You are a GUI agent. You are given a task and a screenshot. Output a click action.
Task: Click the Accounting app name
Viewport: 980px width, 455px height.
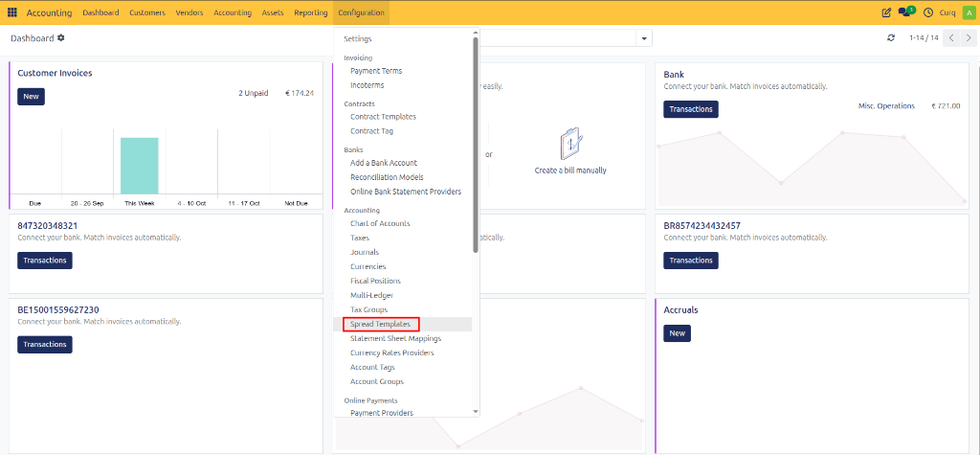[x=49, y=12]
